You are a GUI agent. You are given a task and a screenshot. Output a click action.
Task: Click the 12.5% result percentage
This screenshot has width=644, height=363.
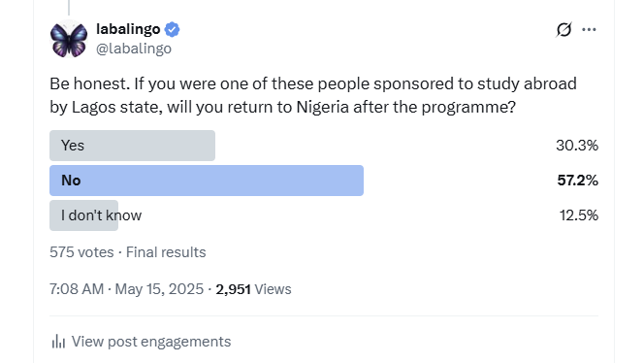[579, 215]
